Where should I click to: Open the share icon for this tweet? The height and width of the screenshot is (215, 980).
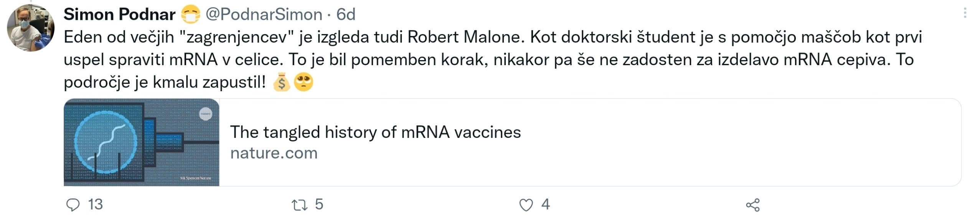(x=753, y=205)
